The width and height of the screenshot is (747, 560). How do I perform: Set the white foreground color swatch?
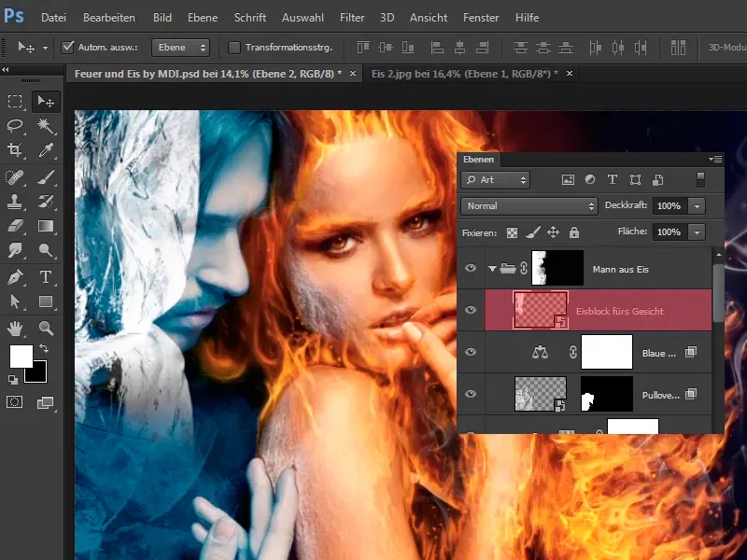pos(21,356)
